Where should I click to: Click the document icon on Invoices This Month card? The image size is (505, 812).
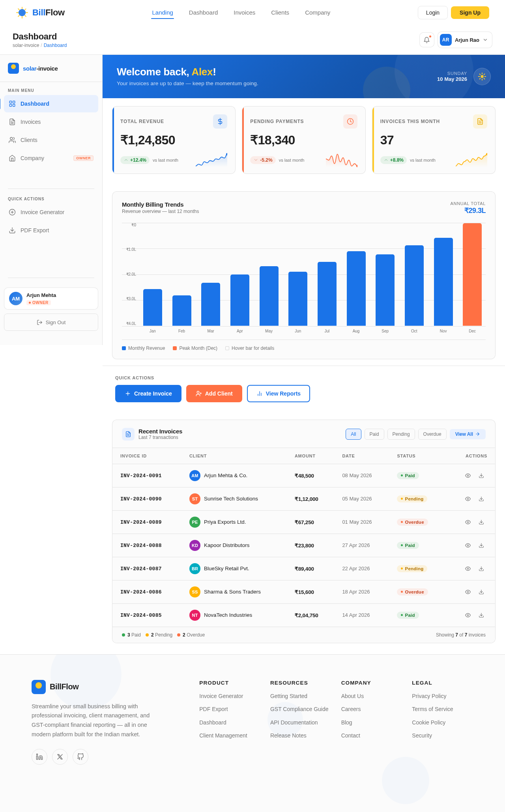click(480, 121)
